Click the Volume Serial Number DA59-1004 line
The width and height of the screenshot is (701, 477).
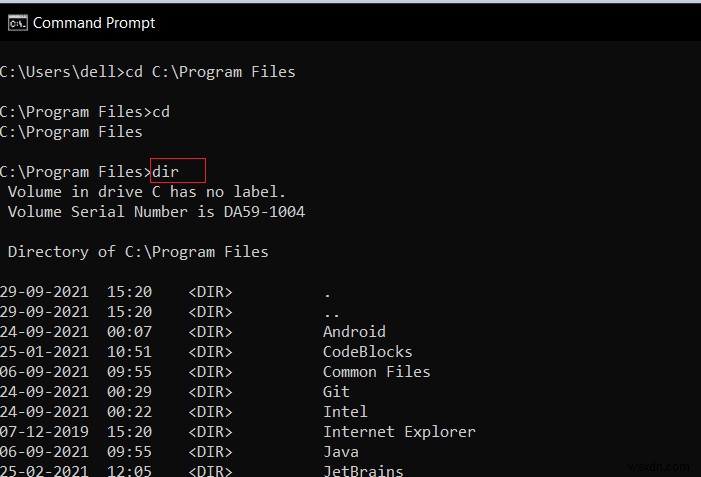(156, 212)
